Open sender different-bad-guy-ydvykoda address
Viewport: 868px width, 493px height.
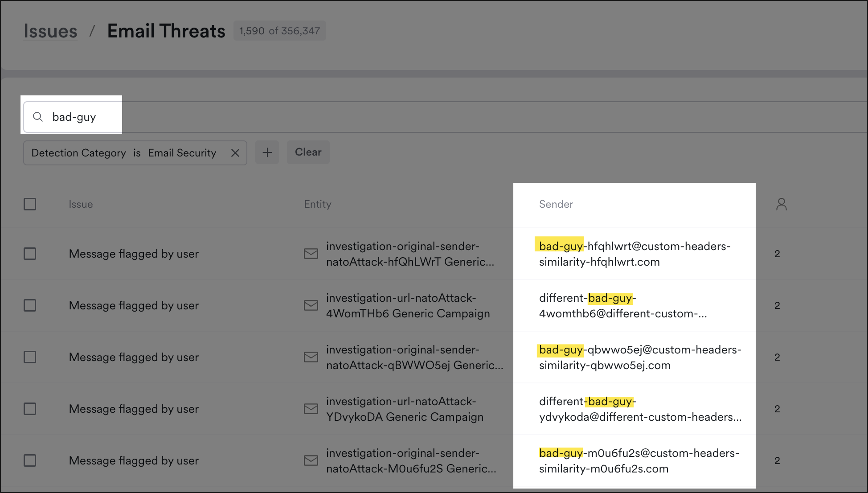point(640,409)
